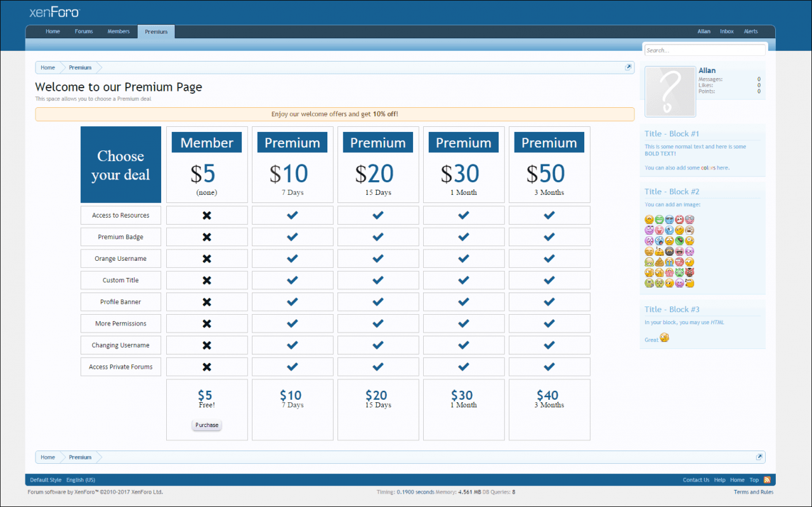
Task: Click the 'Title - Block #3' heading
Action: 672,310
